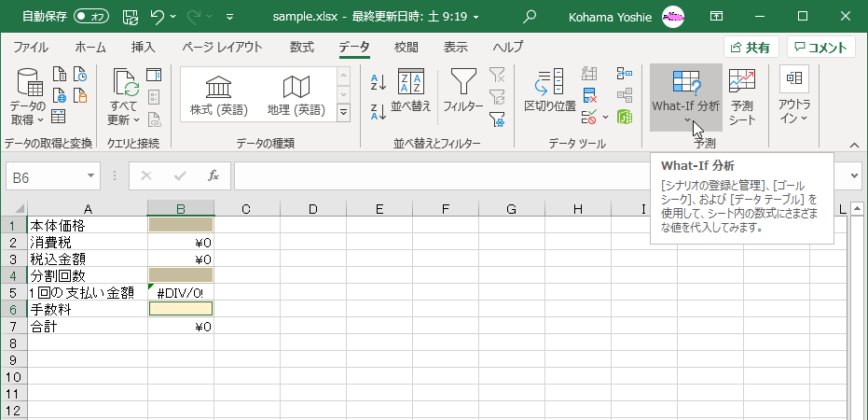
Task: Open the ファイル tab
Action: click(x=31, y=47)
